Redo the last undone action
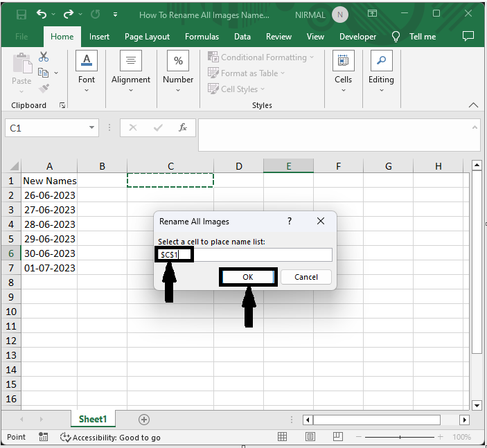This screenshot has width=487, height=448. coord(69,14)
